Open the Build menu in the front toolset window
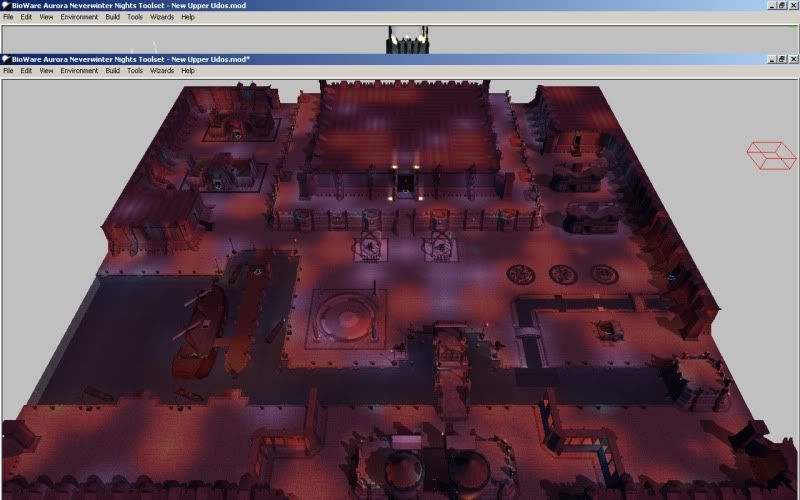This screenshot has width=800, height=500. coord(113,71)
